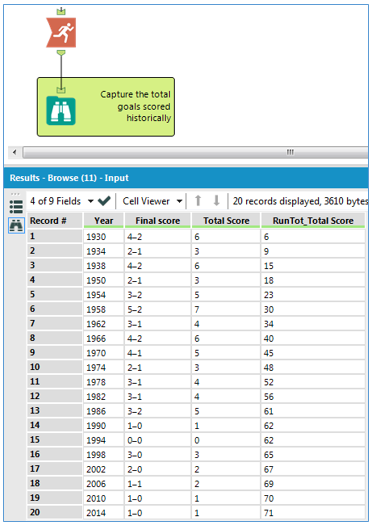
Task: Select the Total Score column header
Action: (x=226, y=221)
